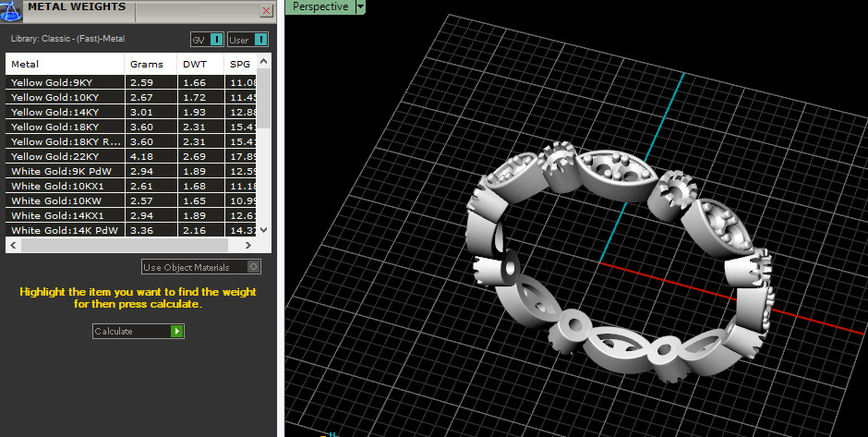This screenshot has height=437, width=868.
Task: Sort by the Grams column header
Action: pos(151,65)
